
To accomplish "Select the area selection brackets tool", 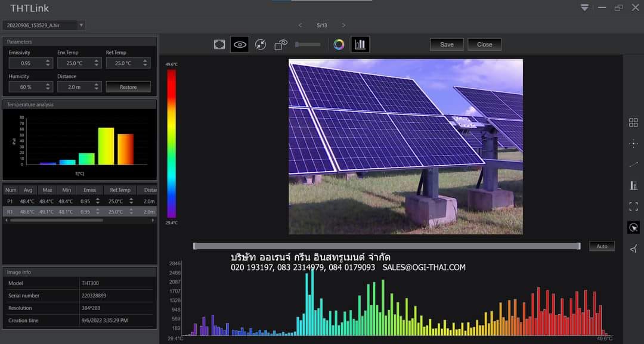I will [633, 206].
